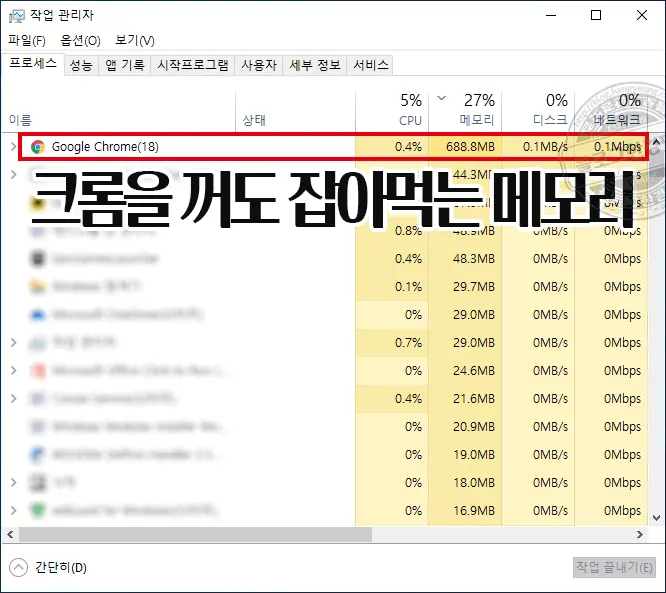The image size is (666, 593).
Task: Open the 파일(F) menu
Action: [x=27, y=40]
